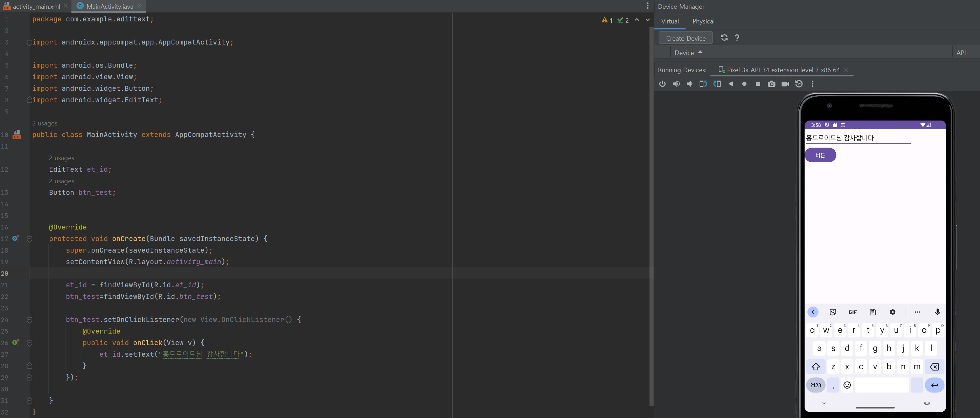This screenshot has height=418, width=980.
Task: Open the emulator snapshots icon
Action: [799, 84]
